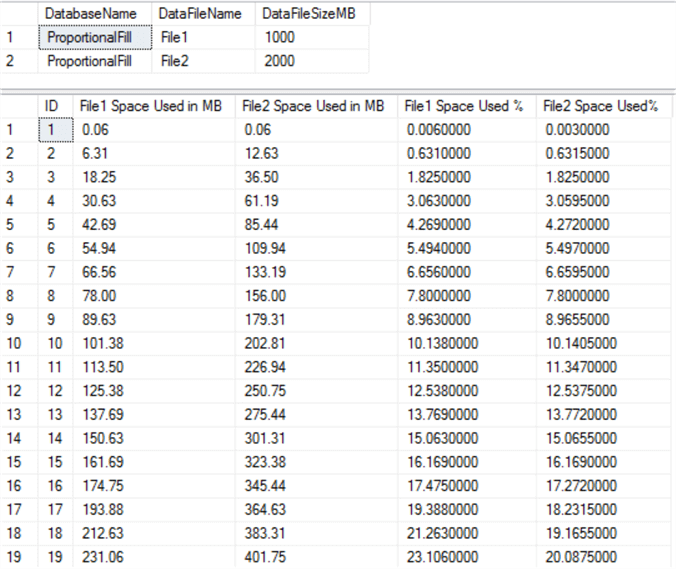Select File1 Space Used in MB header
This screenshot has height=569, width=676.
coord(154,106)
